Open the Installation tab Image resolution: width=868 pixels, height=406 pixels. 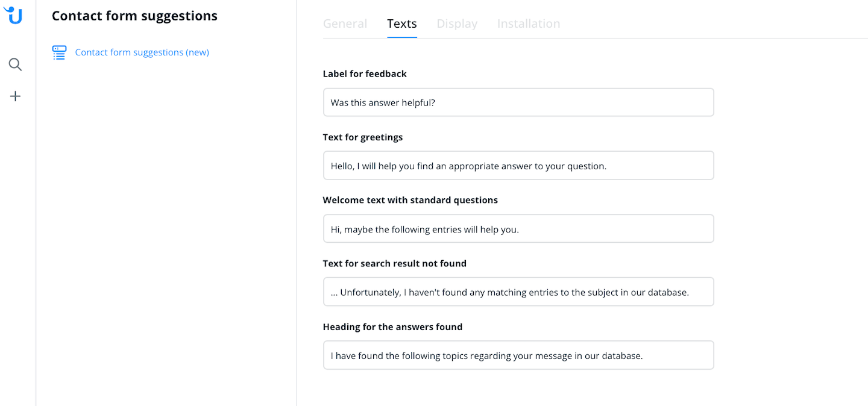tap(529, 23)
